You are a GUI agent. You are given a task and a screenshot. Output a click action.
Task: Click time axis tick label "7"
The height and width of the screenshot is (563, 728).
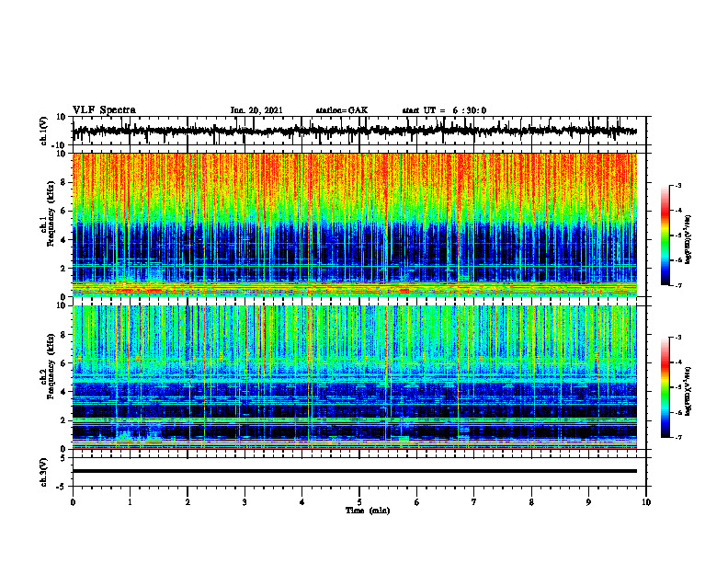pos(474,502)
